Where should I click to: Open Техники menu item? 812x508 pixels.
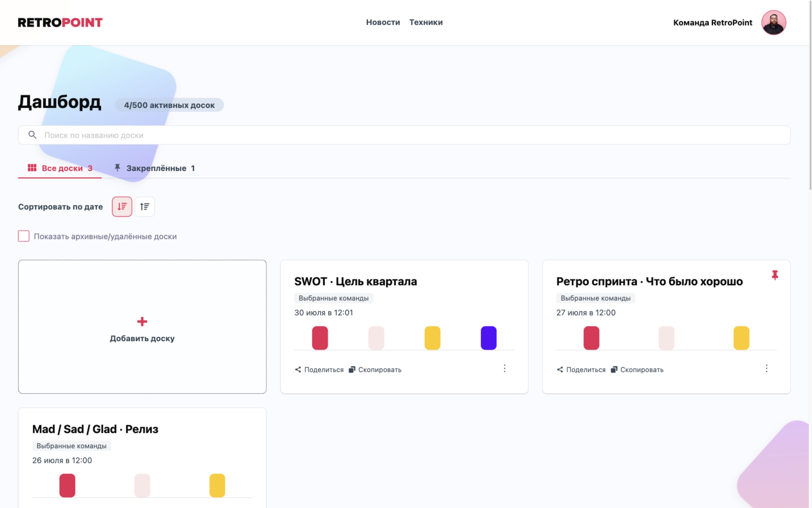pos(426,22)
